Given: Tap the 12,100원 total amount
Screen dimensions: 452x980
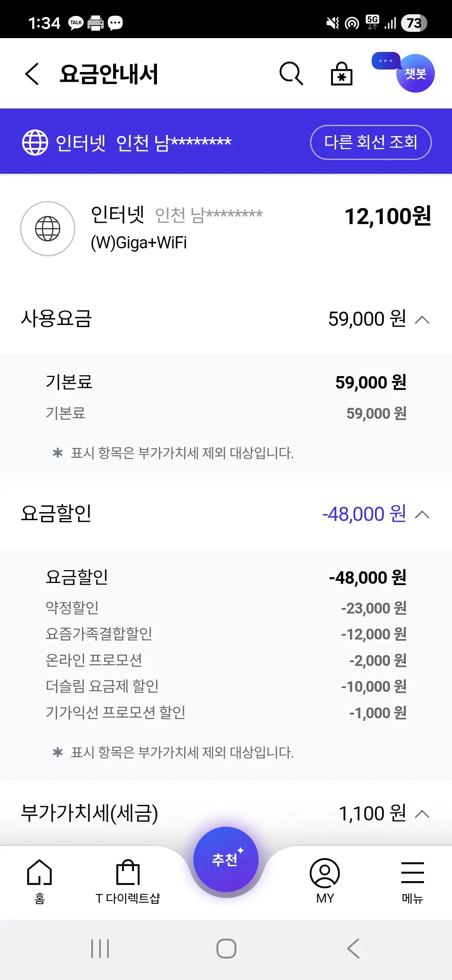Looking at the screenshot, I should 388,216.
